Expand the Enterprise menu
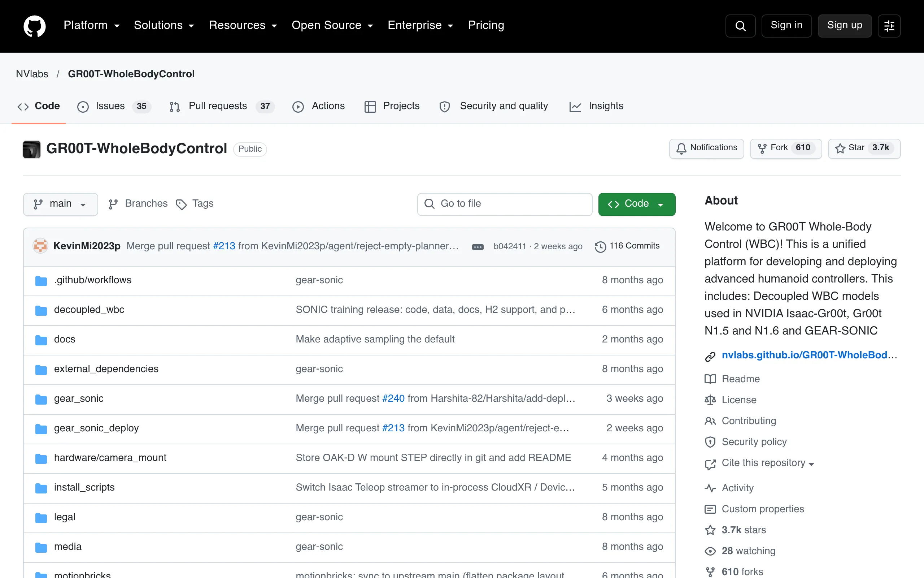The width and height of the screenshot is (924, 578). (420, 25)
